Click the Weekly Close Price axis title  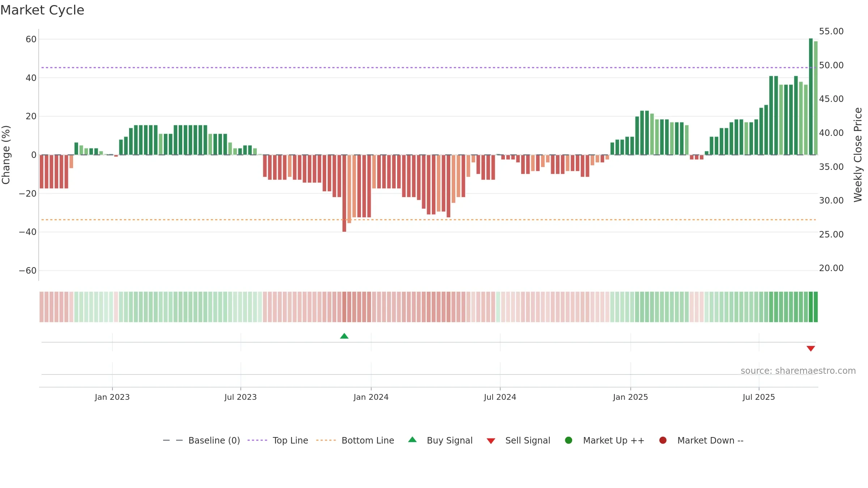pyautogui.click(x=858, y=155)
